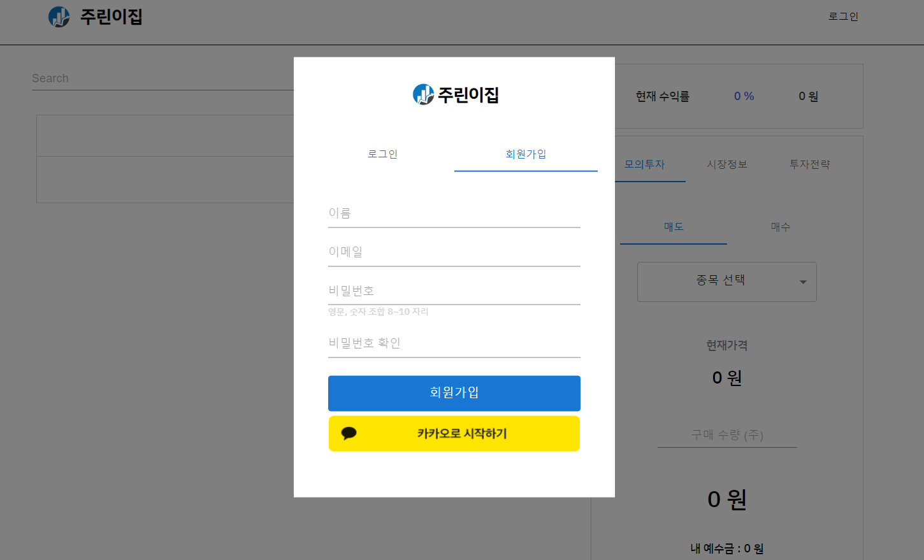Click the 비밀번호 password field
The width and height of the screenshot is (924, 560).
point(454,291)
